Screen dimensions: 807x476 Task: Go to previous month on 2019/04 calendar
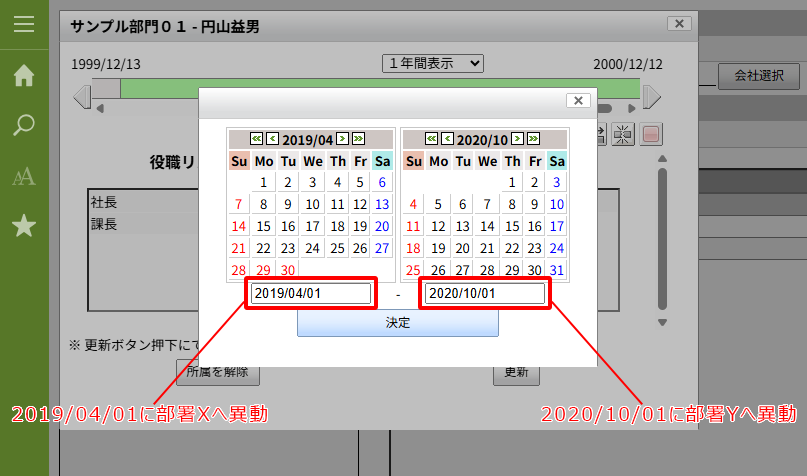(273, 139)
